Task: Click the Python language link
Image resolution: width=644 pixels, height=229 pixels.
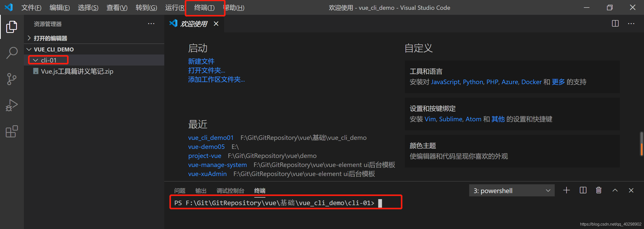Action: [x=473, y=82]
